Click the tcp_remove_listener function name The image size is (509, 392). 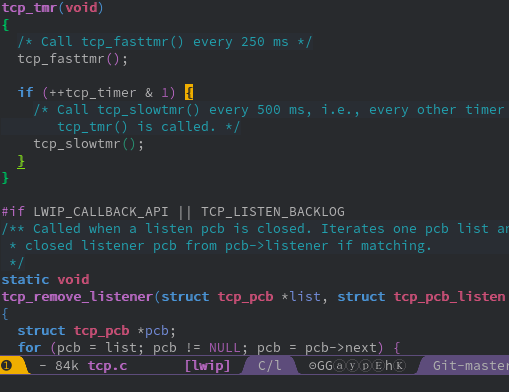[x=77, y=297]
